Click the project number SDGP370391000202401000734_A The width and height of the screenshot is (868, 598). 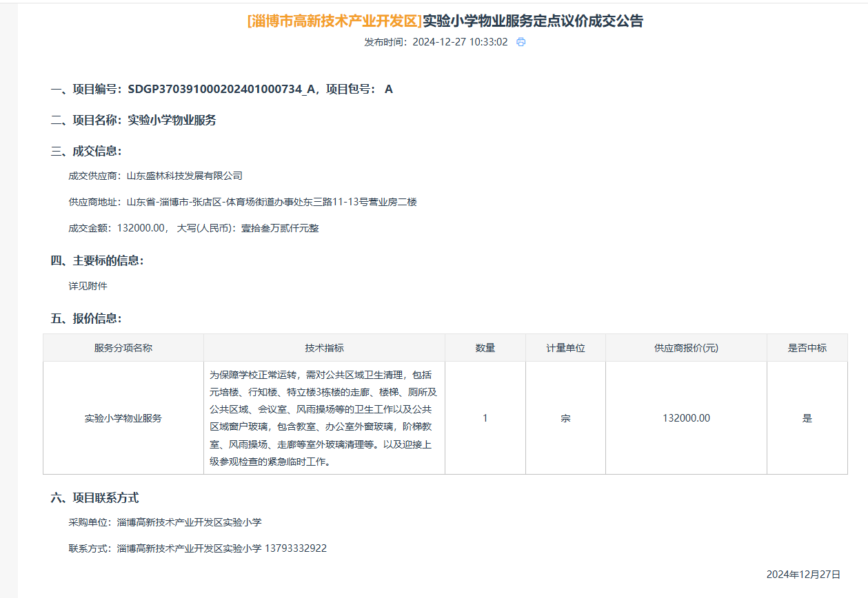[221, 89]
